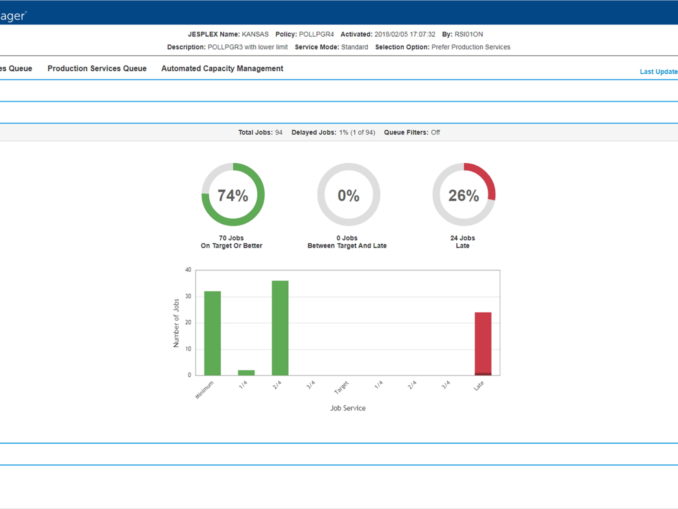Click the Job Service axis title

point(348,408)
